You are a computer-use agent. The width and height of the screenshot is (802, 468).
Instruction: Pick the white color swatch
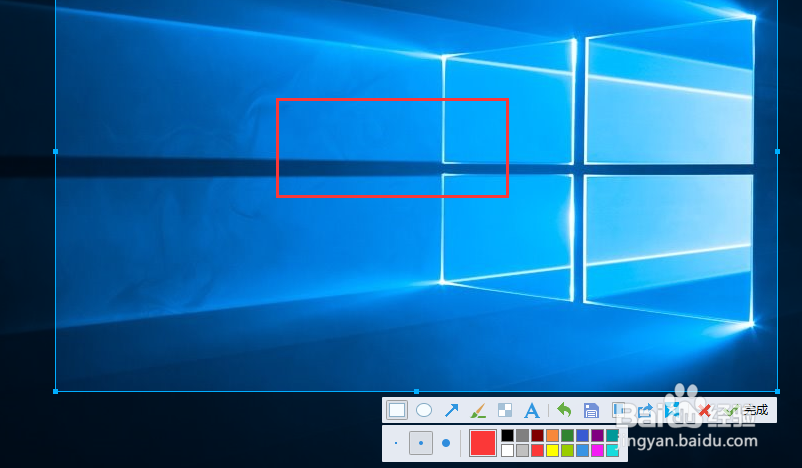507,450
